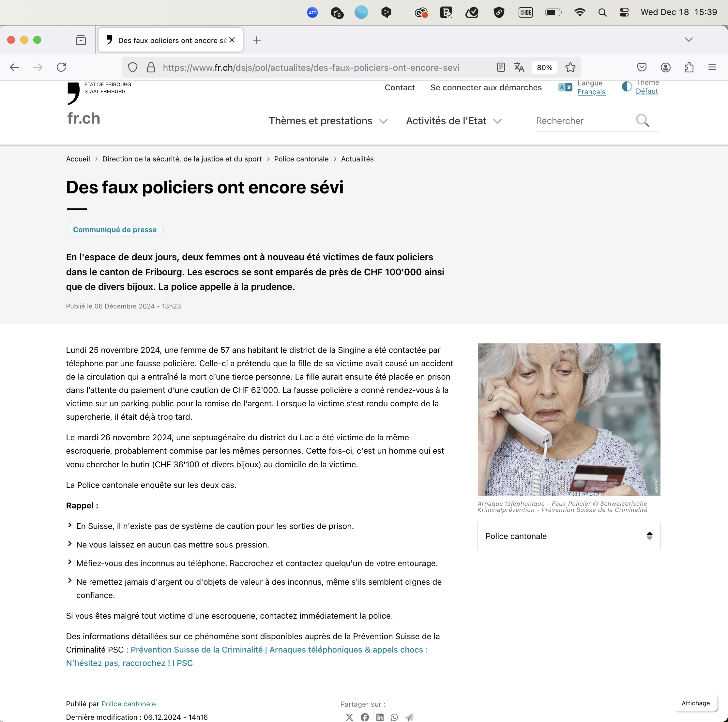Expand Thèmes et prestations menu
728x722 pixels.
pyautogui.click(x=328, y=121)
